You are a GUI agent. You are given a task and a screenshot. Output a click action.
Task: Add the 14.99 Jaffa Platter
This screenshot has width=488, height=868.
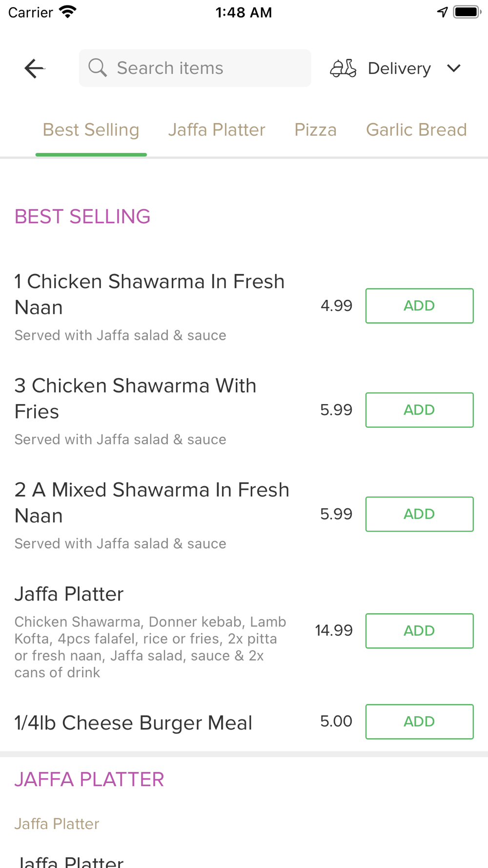click(x=419, y=631)
